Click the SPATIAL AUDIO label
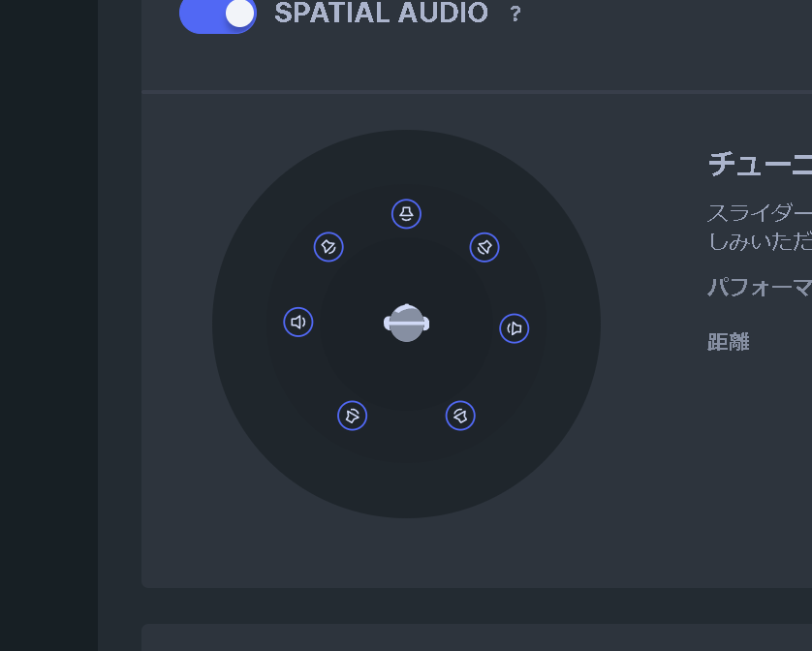The height and width of the screenshot is (651, 812). 381,14
